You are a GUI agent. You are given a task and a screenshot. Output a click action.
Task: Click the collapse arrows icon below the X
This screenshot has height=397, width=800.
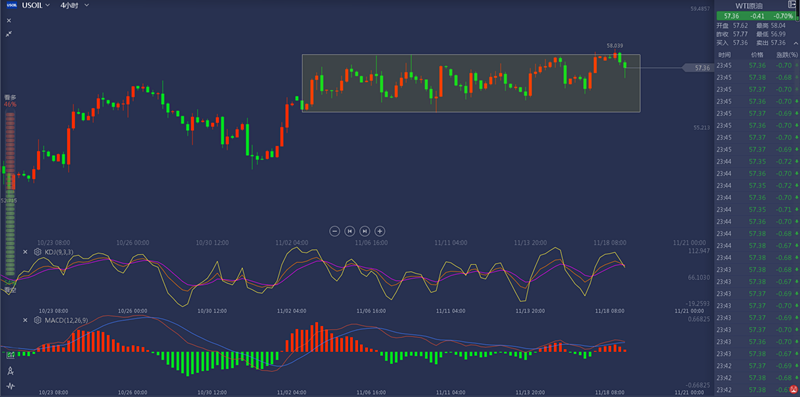[9, 34]
